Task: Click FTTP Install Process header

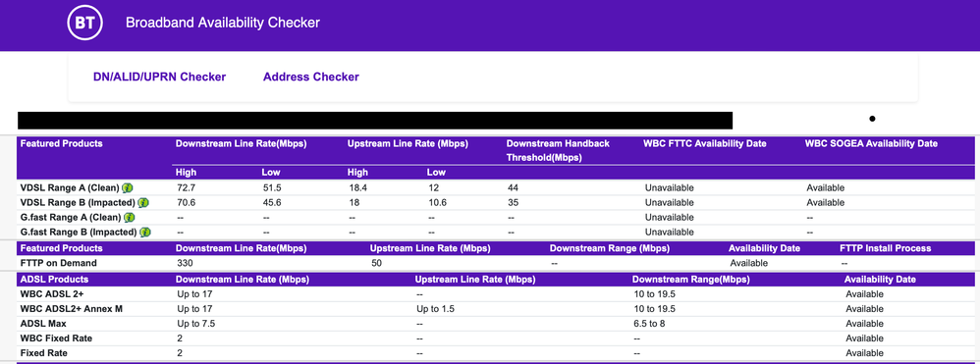Action: (885, 248)
